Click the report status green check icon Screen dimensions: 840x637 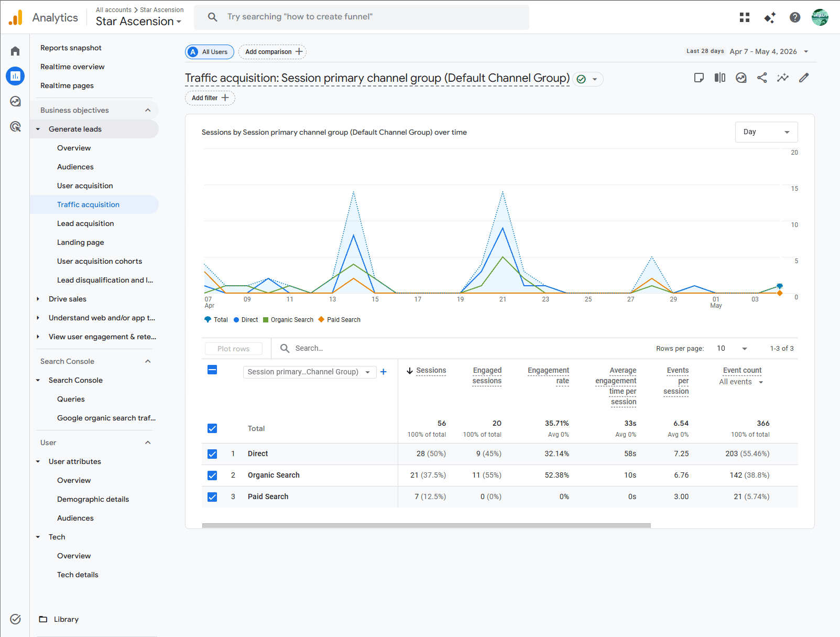pyautogui.click(x=581, y=79)
